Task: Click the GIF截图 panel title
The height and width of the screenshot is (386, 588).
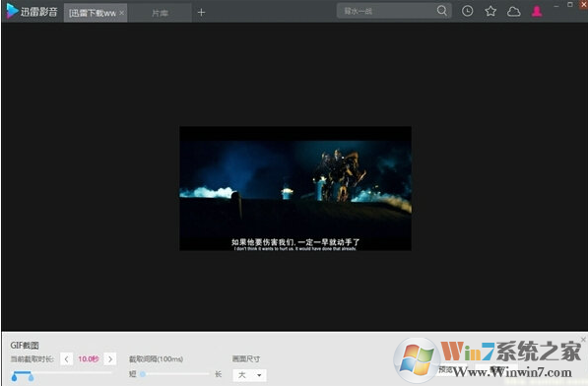Action: click(x=25, y=346)
